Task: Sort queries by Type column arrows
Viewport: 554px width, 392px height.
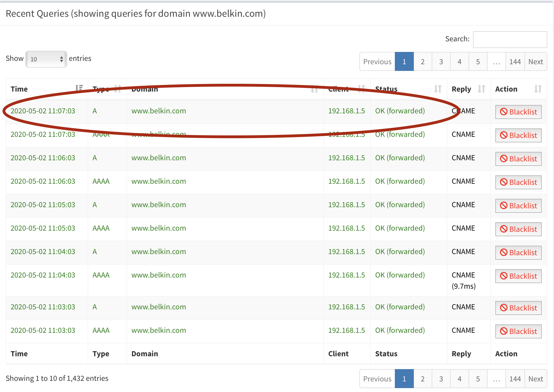Action: click(117, 89)
